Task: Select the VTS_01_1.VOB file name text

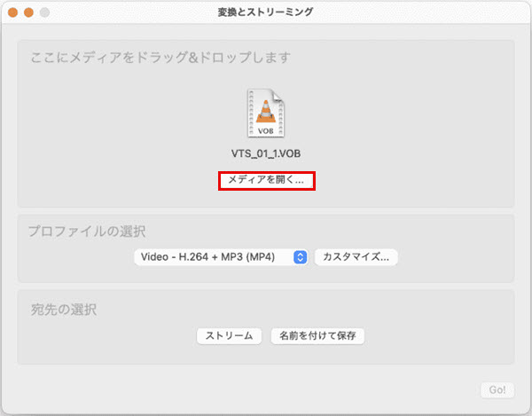Action: pyautogui.click(x=266, y=153)
